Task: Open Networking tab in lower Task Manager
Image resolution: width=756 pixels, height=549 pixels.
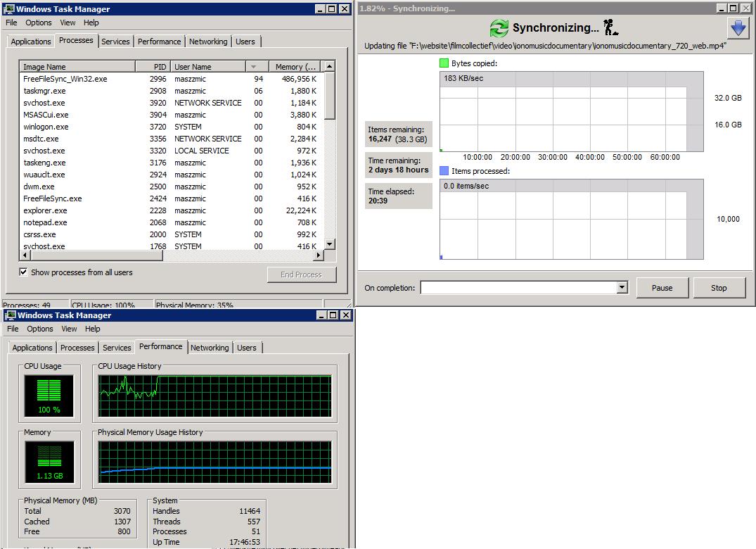Action: (x=210, y=348)
